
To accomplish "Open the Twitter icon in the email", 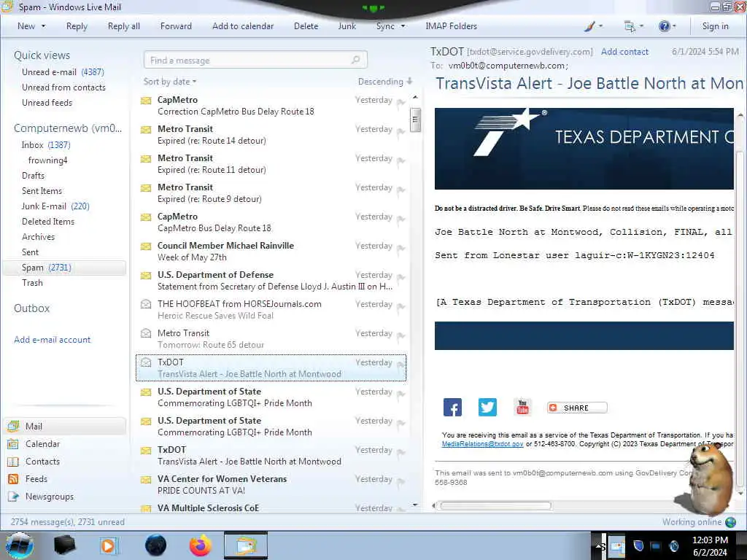I will tap(487, 408).
